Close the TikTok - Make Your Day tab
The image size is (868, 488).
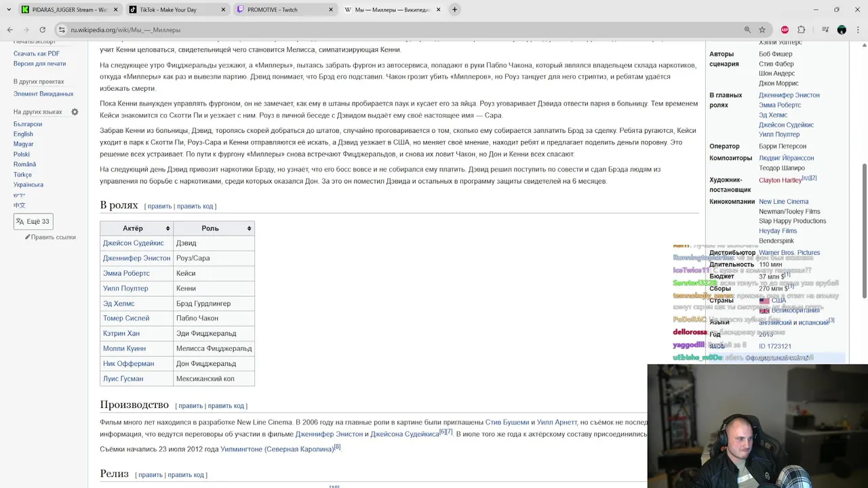point(223,9)
